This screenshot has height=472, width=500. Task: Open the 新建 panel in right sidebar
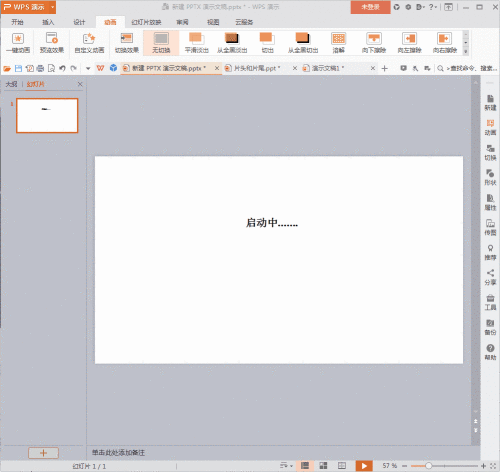pos(490,103)
